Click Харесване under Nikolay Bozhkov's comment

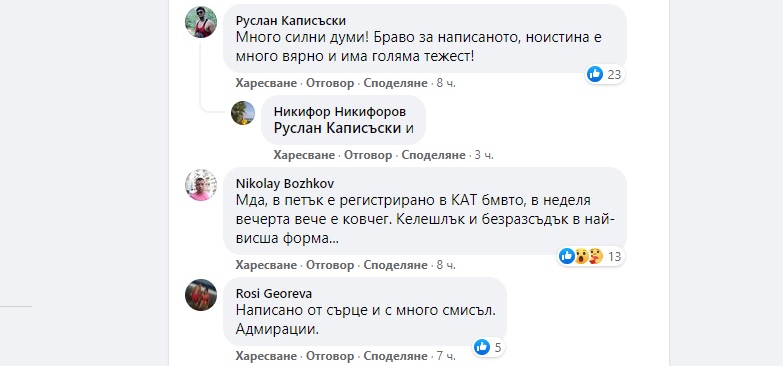click(266, 265)
